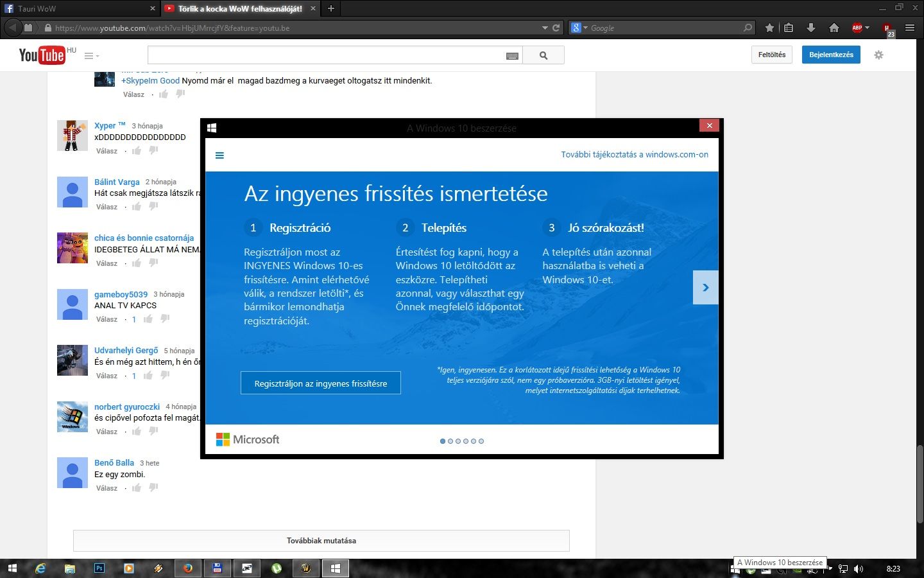This screenshot has height=578, width=924.
Task: Open the Windows 10 dialog hamburger menu
Action: pos(219,155)
